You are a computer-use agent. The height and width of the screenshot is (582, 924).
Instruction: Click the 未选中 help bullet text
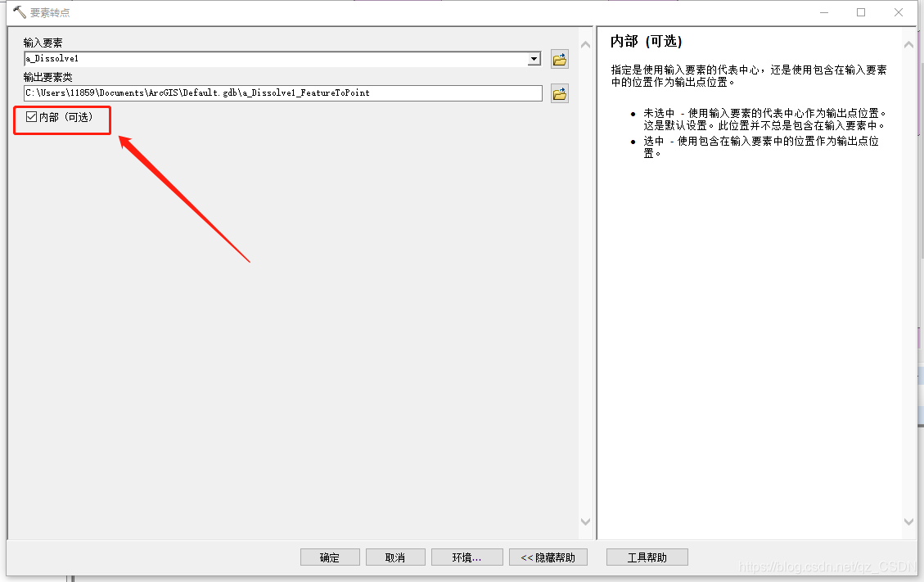click(x=765, y=120)
